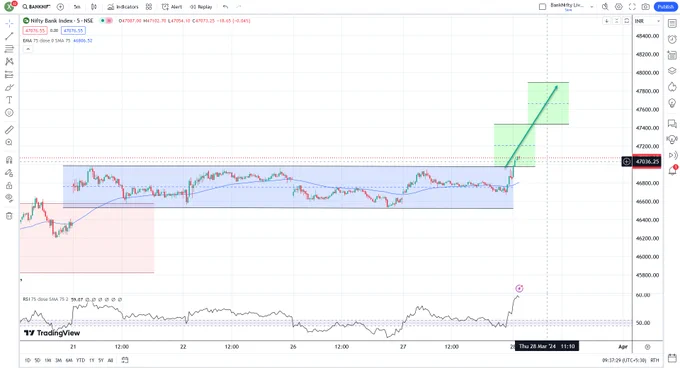
Task: Select the brush drawing tool
Action: point(9,87)
